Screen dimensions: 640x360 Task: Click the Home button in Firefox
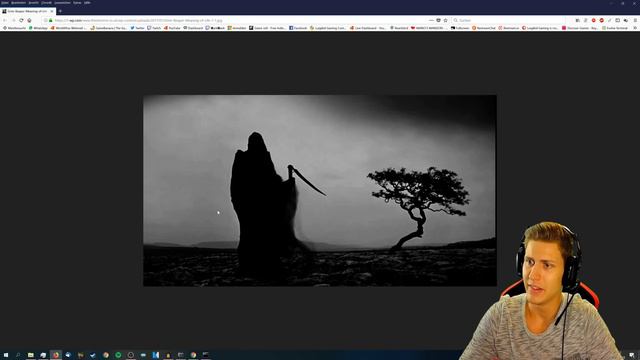tap(29, 20)
